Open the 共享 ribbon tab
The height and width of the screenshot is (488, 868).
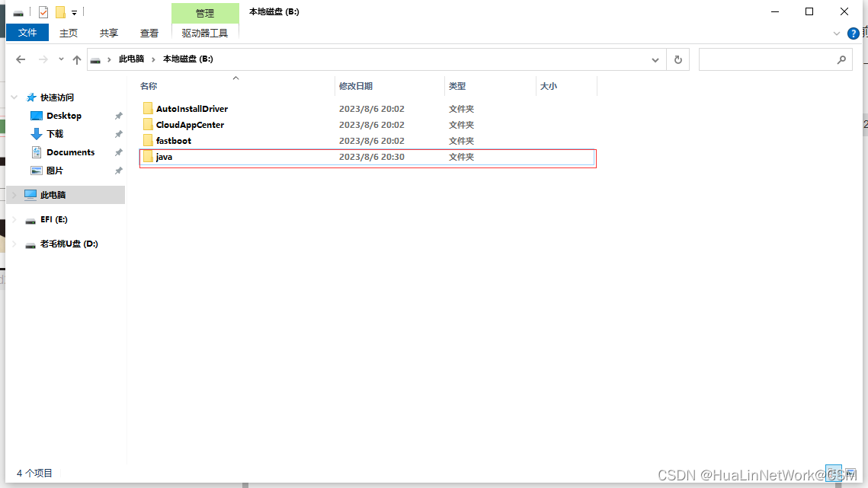click(x=109, y=33)
